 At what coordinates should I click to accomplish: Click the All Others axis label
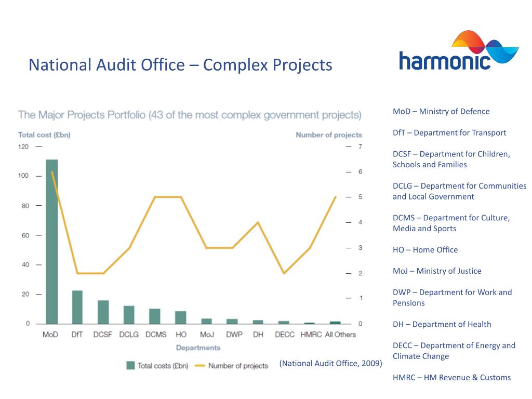(340, 335)
